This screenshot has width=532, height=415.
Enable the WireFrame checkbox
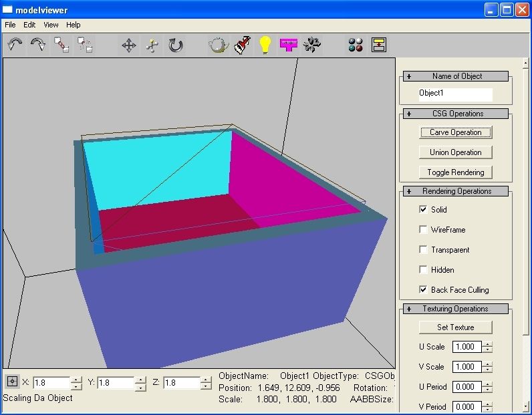pyautogui.click(x=423, y=230)
